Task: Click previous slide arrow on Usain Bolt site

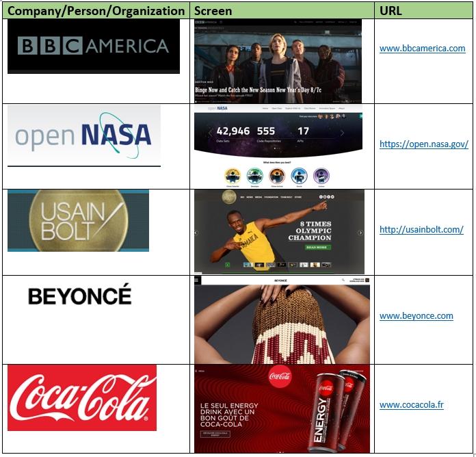Action: tap(196, 233)
